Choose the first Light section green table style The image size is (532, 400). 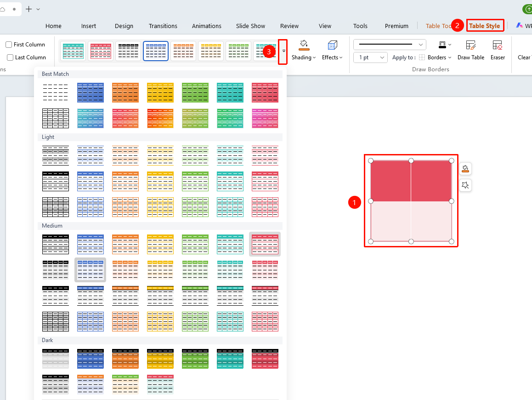tap(195, 155)
